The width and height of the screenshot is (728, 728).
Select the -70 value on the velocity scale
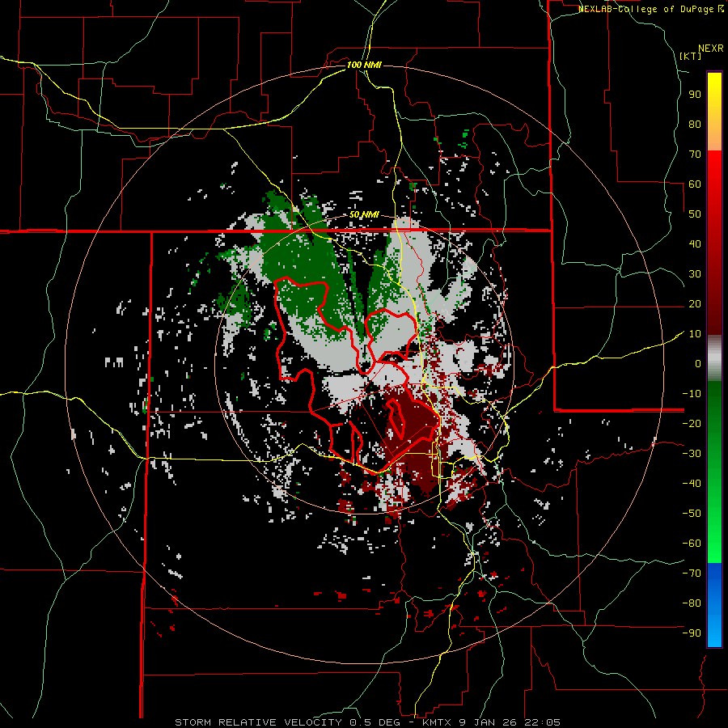[692, 574]
